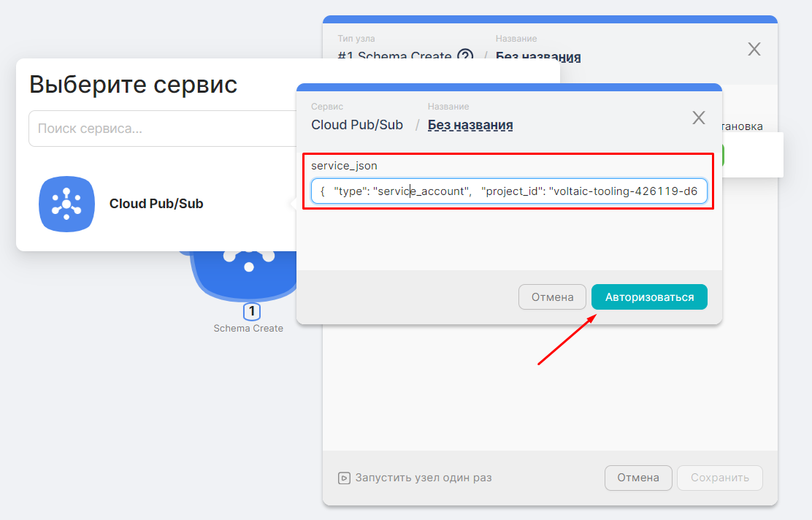Click the Выберите сервис heading
This screenshot has width=812, height=520.
(133, 85)
